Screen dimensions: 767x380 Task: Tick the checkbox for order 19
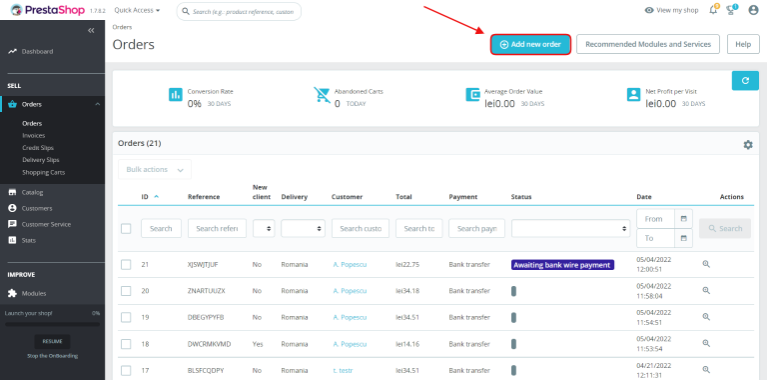click(126, 317)
